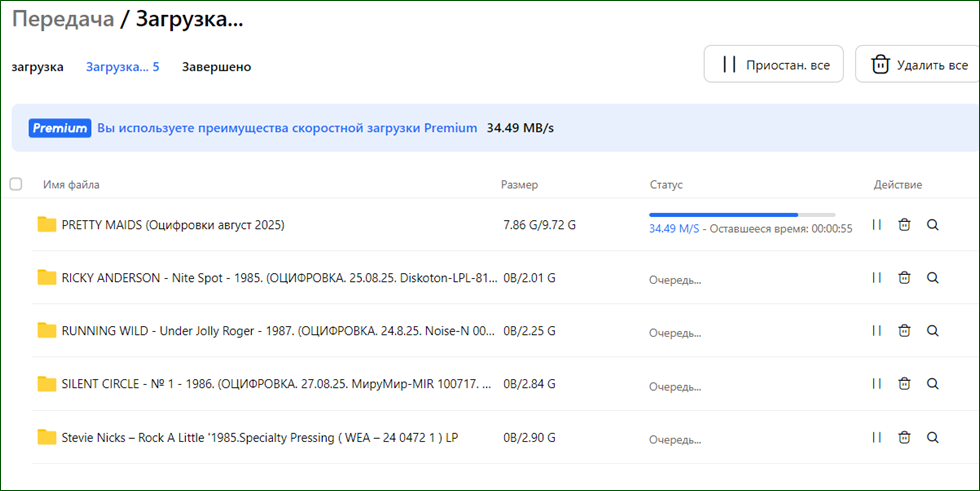Switch to the Завершено tab
980x491 pixels.
(216, 67)
